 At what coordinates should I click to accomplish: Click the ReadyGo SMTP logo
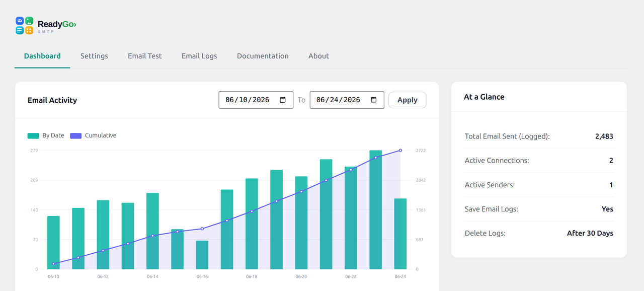pyautogui.click(x=46, y=25)
